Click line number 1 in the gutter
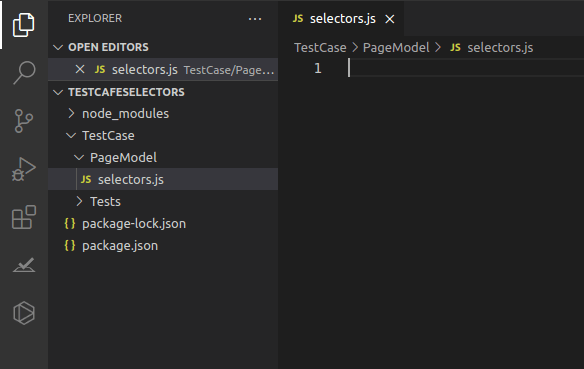The image size is (584, 369). [x=318, y=68]
